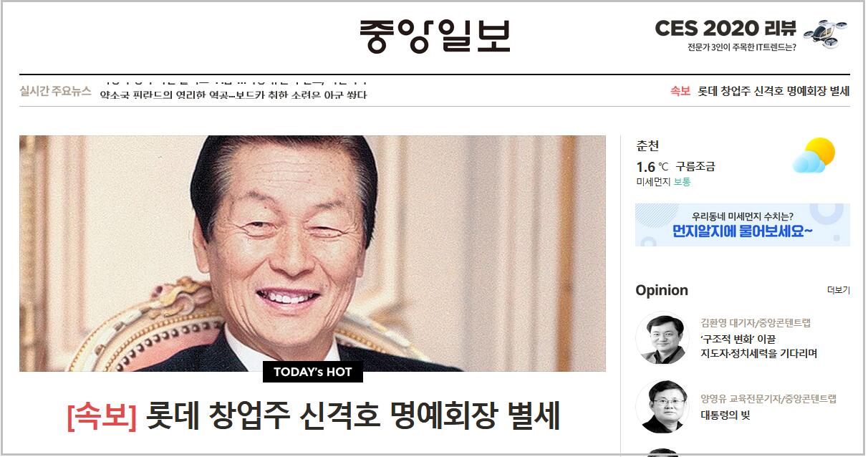Open author link 김환영 대기자/중앙콘텐트랩
Viewport: 868px width, 457px height.
pos(756,323)
